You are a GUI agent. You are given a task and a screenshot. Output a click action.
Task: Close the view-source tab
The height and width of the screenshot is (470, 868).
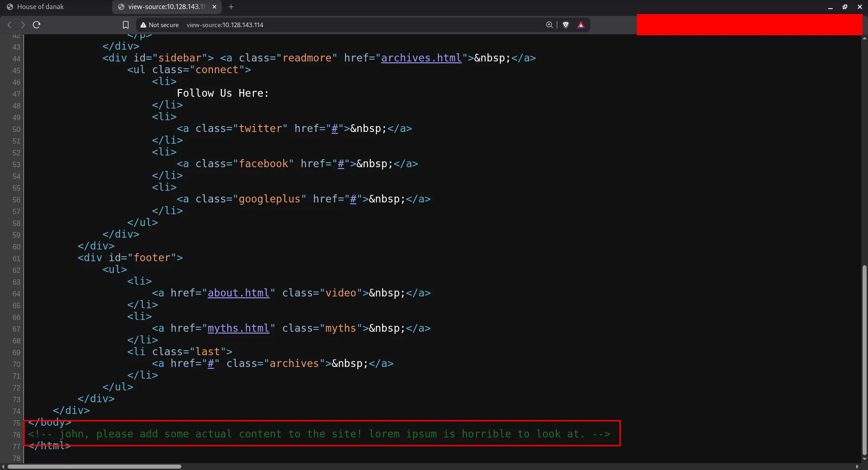click(x=214, y=7)
